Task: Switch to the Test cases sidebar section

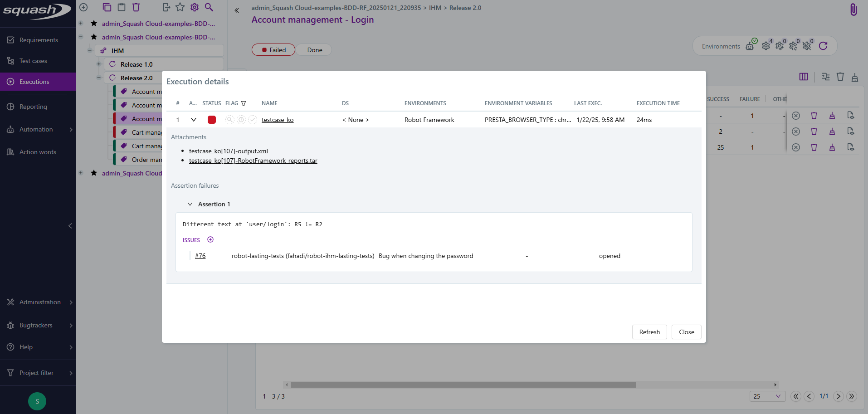Action: pos(33,60)
